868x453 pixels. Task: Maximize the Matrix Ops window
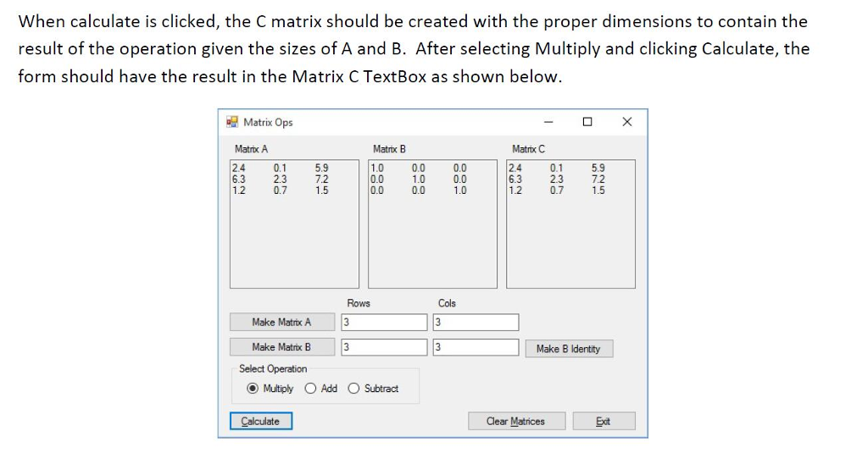(587, 122)
